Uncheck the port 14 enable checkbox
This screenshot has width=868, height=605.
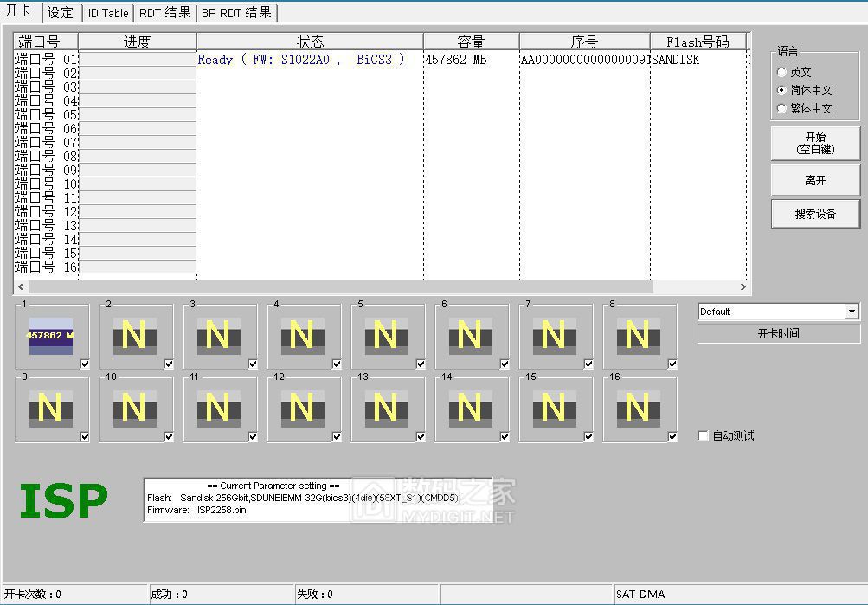click(505, 436)
